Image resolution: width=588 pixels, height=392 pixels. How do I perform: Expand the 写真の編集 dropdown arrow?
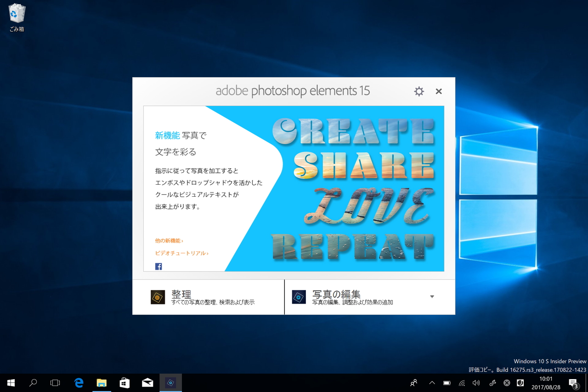point(432,297)
